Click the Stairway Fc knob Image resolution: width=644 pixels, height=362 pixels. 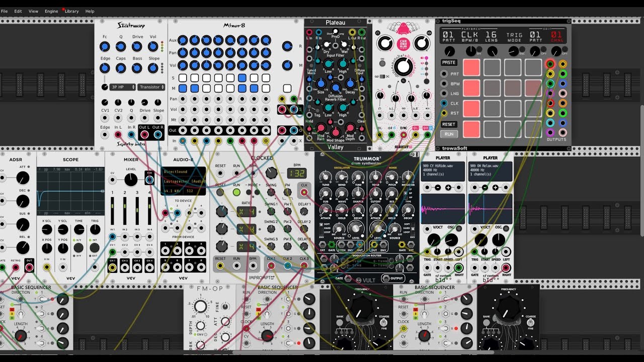click(105, 47)
